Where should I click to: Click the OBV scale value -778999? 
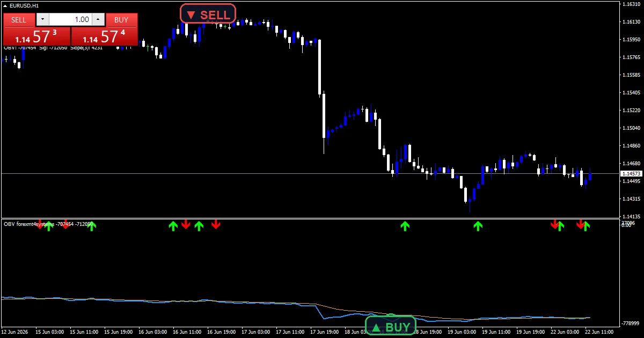(630, 323)
